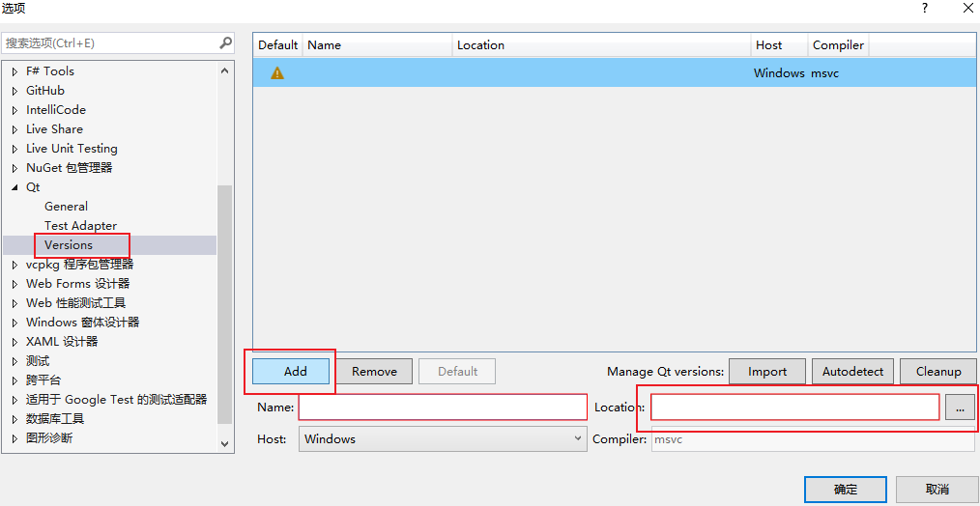The image size is (980, 506).
Task: Expand the IntelliCode node
Action: coord(15,111)
